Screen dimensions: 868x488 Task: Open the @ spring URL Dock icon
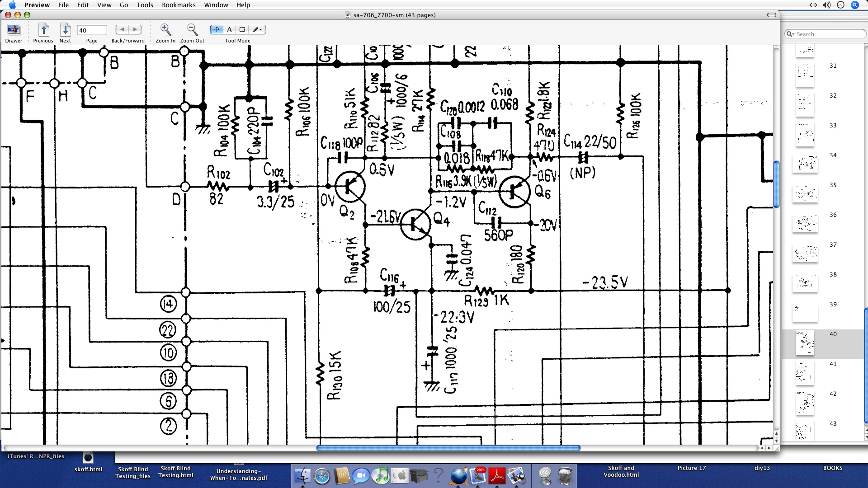click(x=546, y=476)
